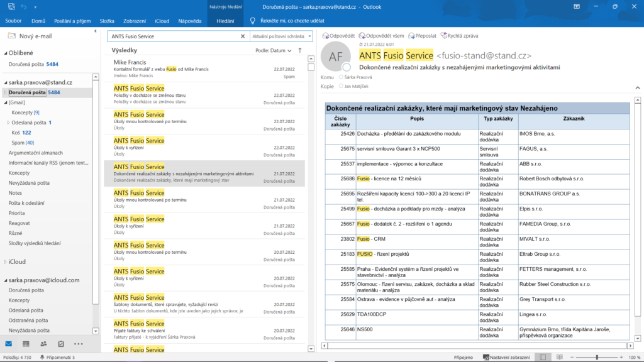Reverse sort order with the arrow

(x=300, y=50)
